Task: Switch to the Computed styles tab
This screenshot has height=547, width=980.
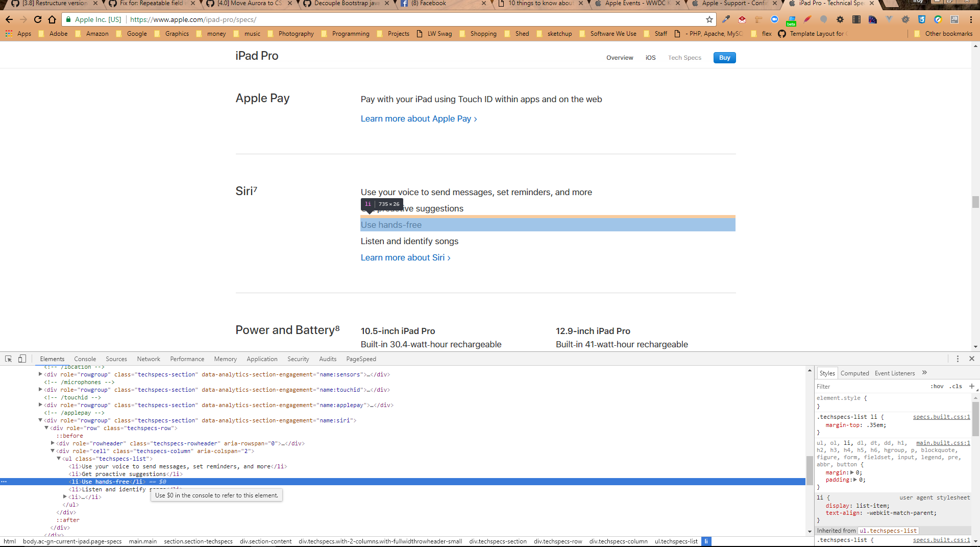Action: tap(854, 373)
